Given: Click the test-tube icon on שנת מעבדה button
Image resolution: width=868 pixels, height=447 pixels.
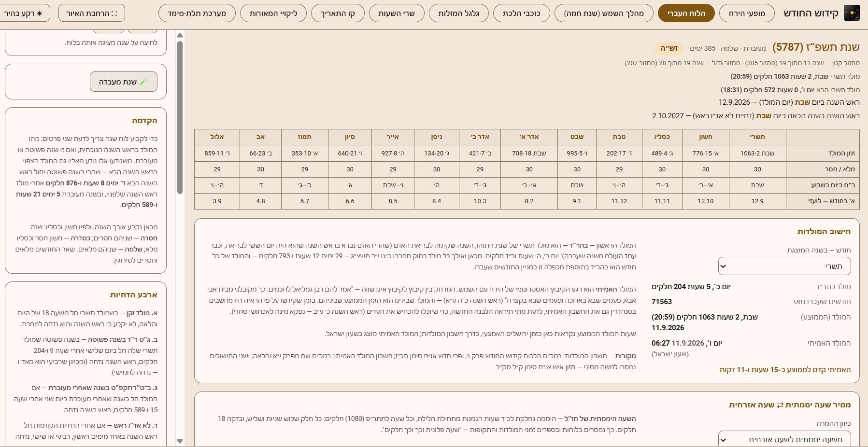Looking at the screenshot, I should (143, 82).
